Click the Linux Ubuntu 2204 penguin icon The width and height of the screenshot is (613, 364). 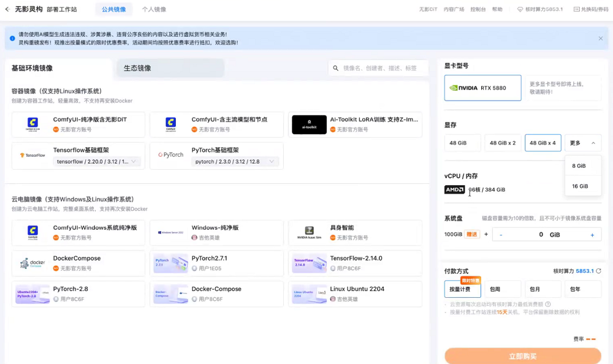310,294
